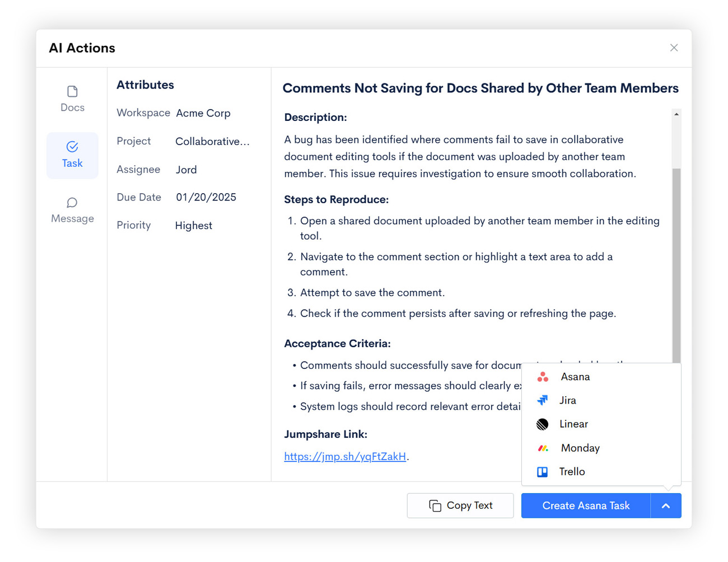Open the Workspace field showing Acme Corp

click(203, 113)
